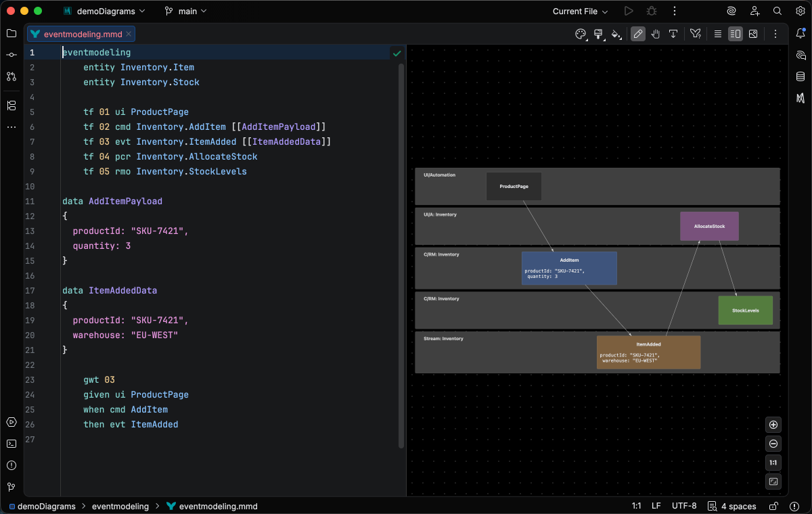Click the green StockLevels node
Screen dimensions: 812x514
point(745,310)
